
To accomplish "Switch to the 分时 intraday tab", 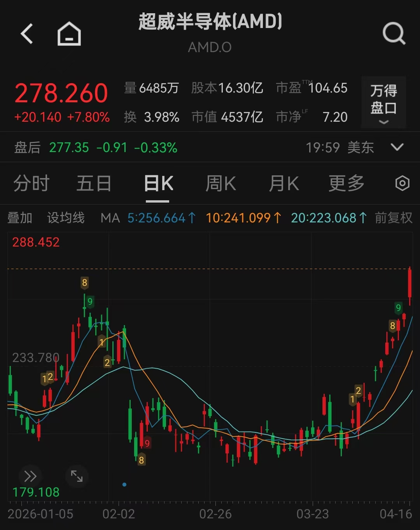I will [31, 183].
